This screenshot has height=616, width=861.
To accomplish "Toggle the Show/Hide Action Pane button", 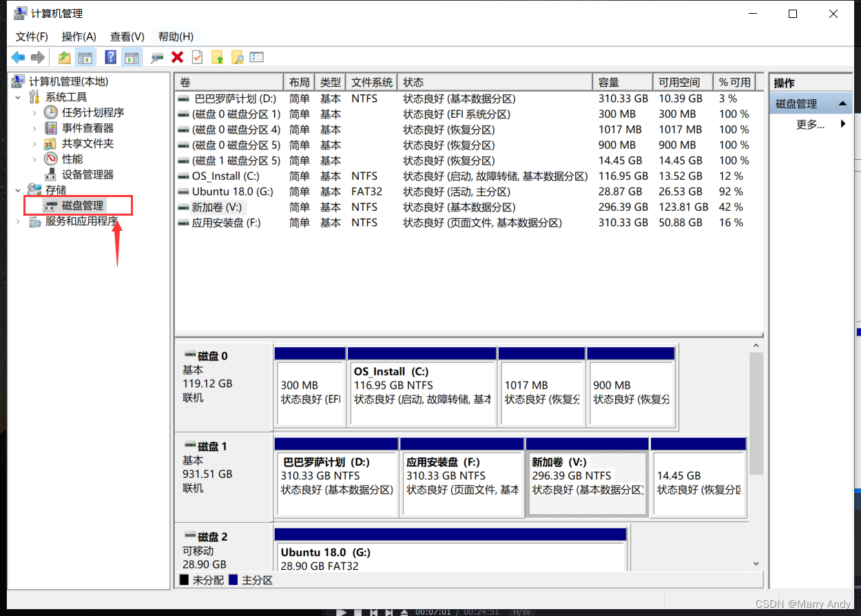I will pos(131,58).
